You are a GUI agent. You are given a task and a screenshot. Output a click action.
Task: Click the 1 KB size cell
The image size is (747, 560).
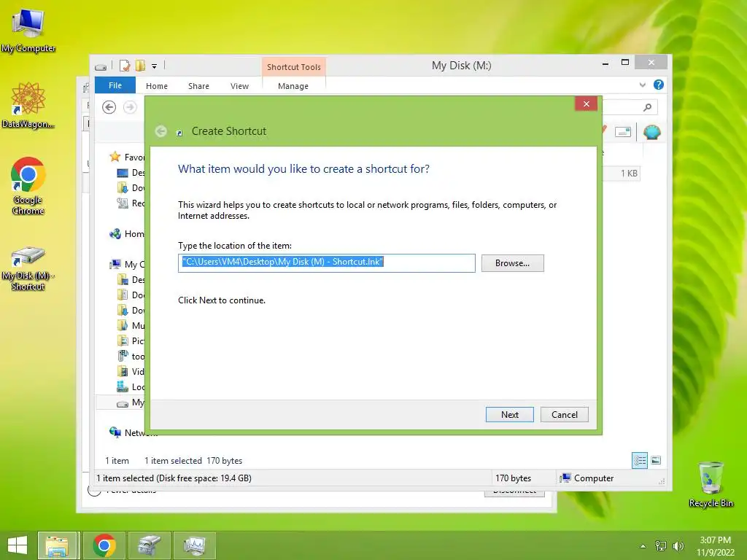[628, 174]
